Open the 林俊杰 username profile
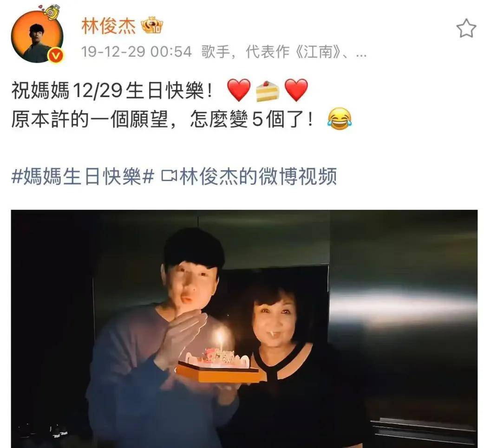This screenshot has height=448, width=484. tap(108, 26)
